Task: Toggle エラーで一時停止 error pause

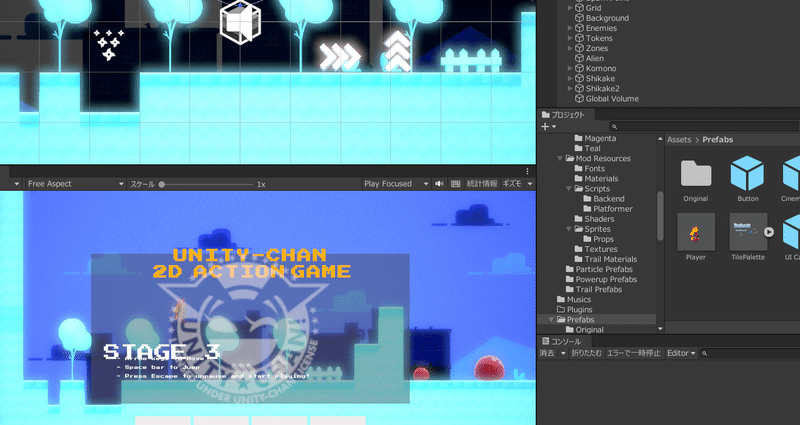Action: (634, 353)
